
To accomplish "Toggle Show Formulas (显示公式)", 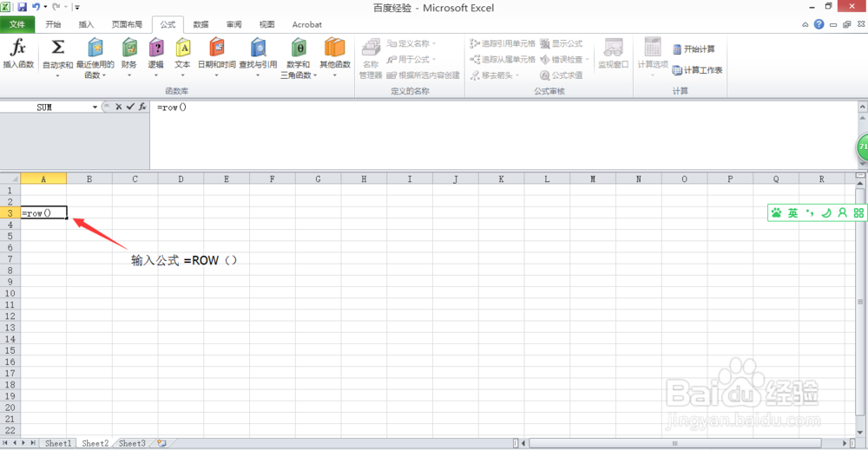I will click(x=562, y=43).
